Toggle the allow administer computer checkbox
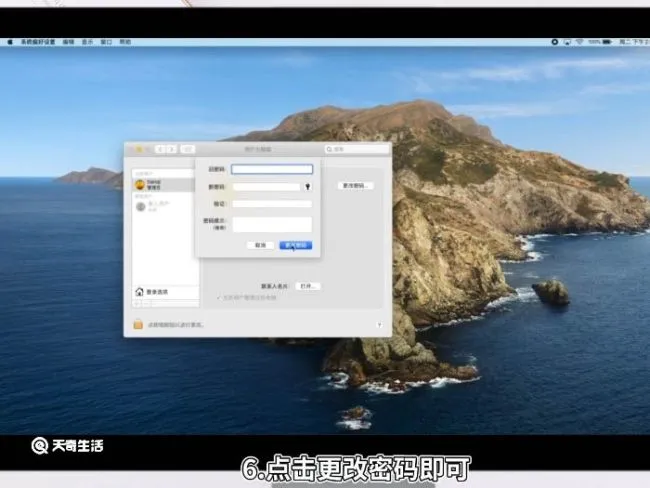This screenshot has width=650, height=488. 218,297
